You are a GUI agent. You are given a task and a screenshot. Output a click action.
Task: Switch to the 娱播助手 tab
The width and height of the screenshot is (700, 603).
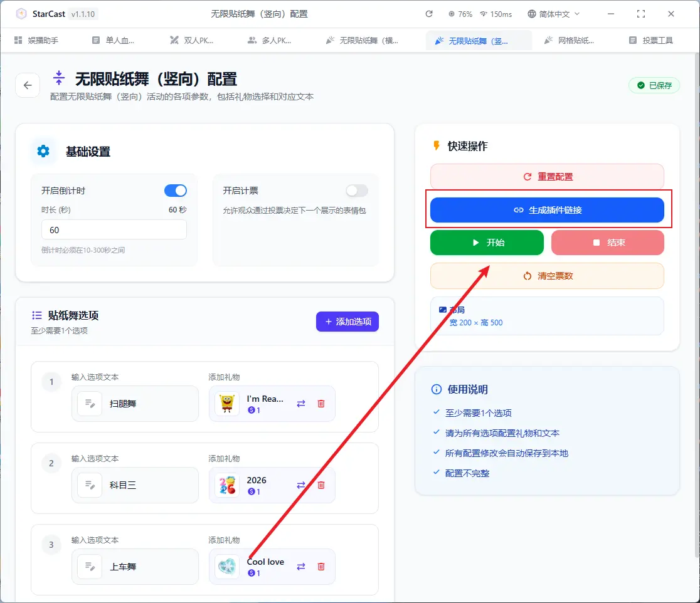click(x=36, y=40)
